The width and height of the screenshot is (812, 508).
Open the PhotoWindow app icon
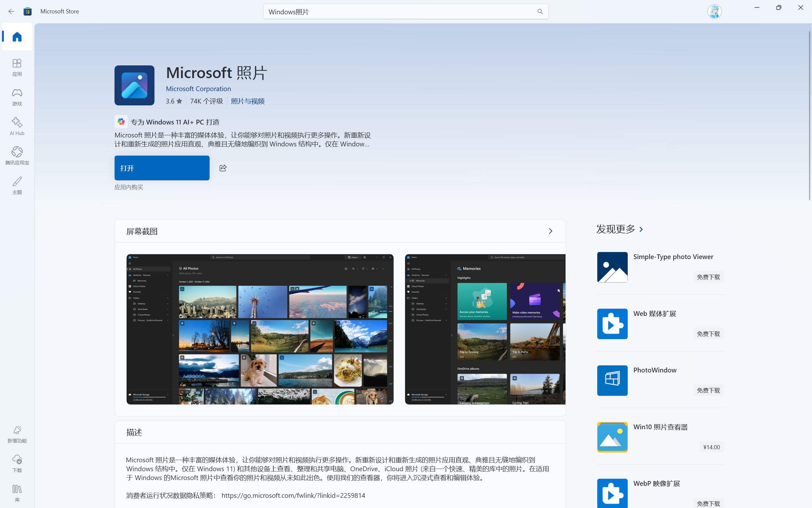pyautogui.click(x=612, y=380)
